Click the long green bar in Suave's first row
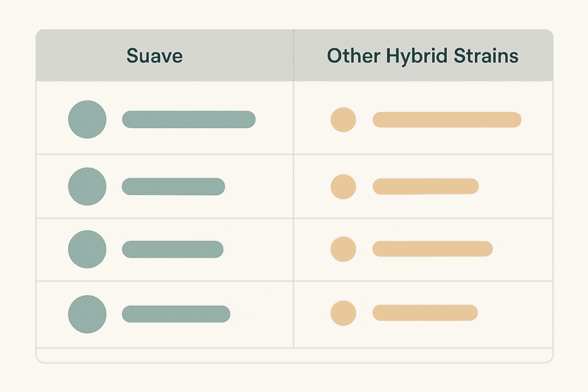 [188, 119]
